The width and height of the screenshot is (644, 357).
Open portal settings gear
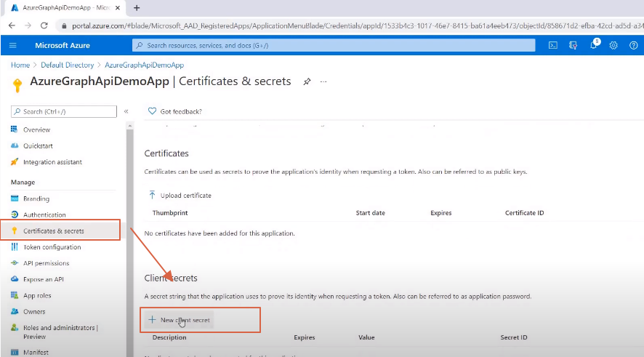[x=613, y=45]
